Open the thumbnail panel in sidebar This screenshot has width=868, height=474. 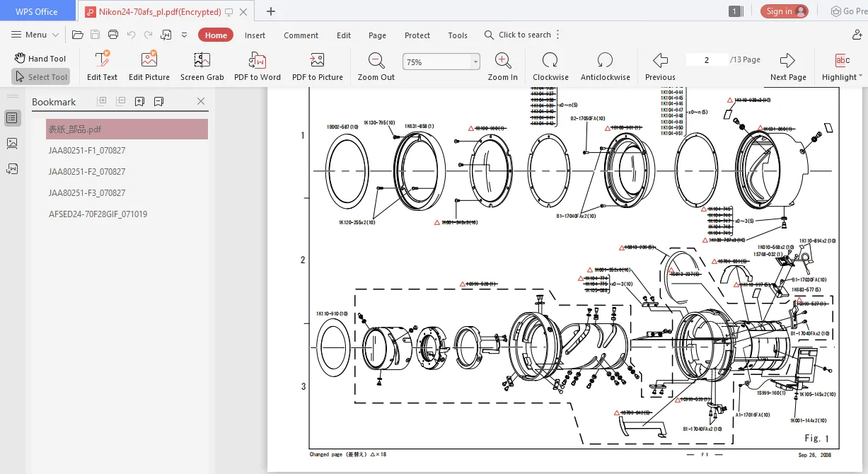(12, 143)
